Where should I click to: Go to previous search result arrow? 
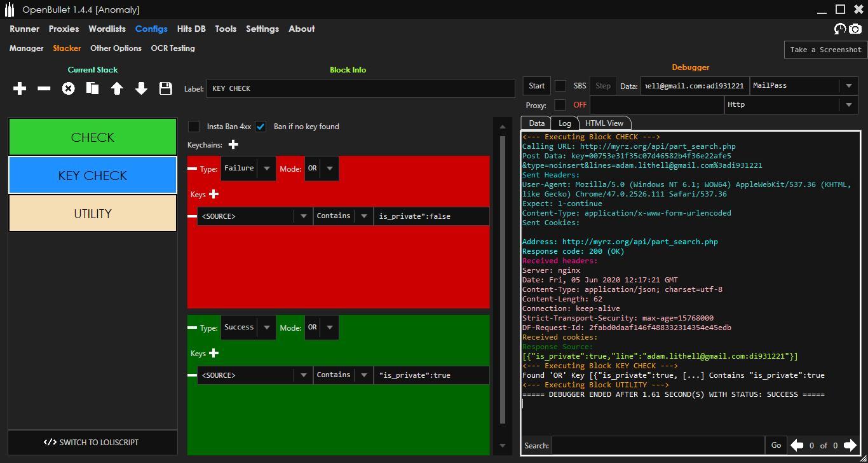tap(797, 445)
